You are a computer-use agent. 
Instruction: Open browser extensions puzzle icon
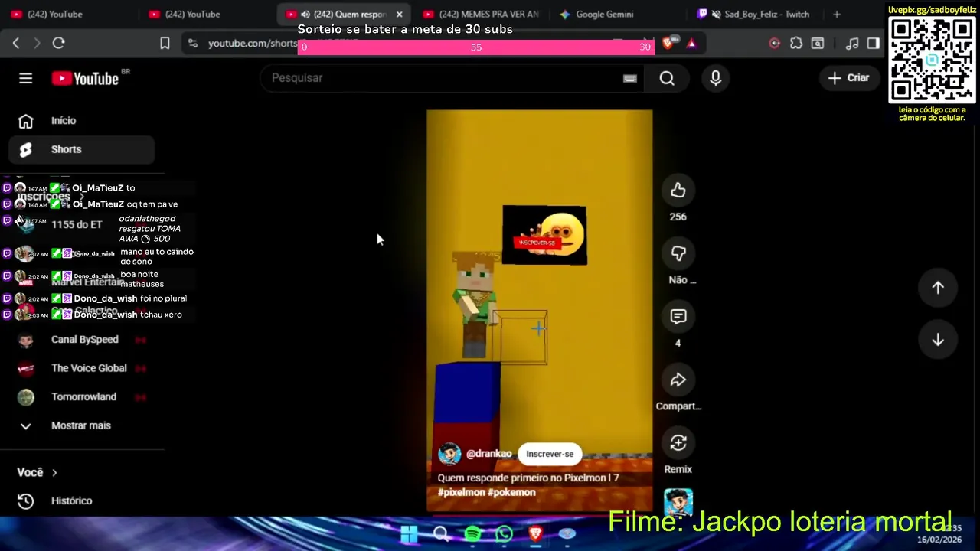[x=796, y=44]
